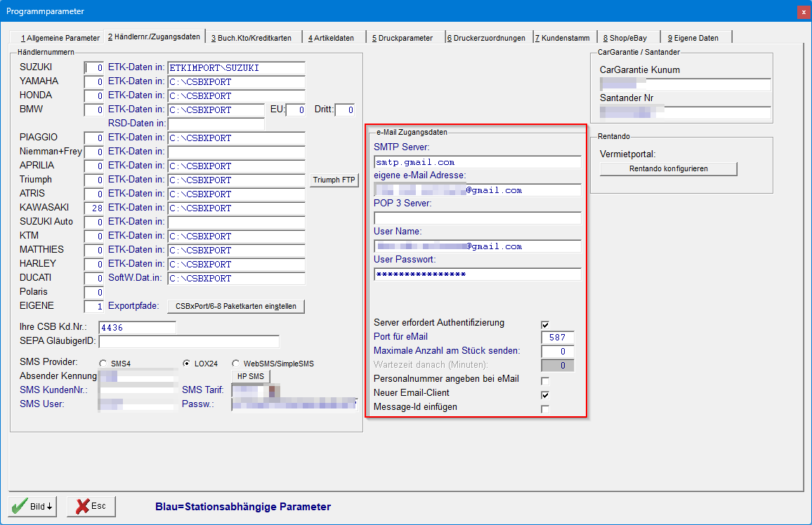This screenshot has height=525, width=812.
Task: Select Händlernr./Zugangsdaten tab
Action: pos(155,36)
